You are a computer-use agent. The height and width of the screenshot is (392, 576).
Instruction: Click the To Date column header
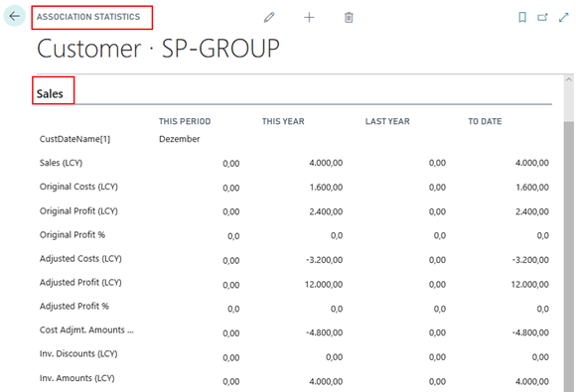pyautogui.click(x=485, y=121)
